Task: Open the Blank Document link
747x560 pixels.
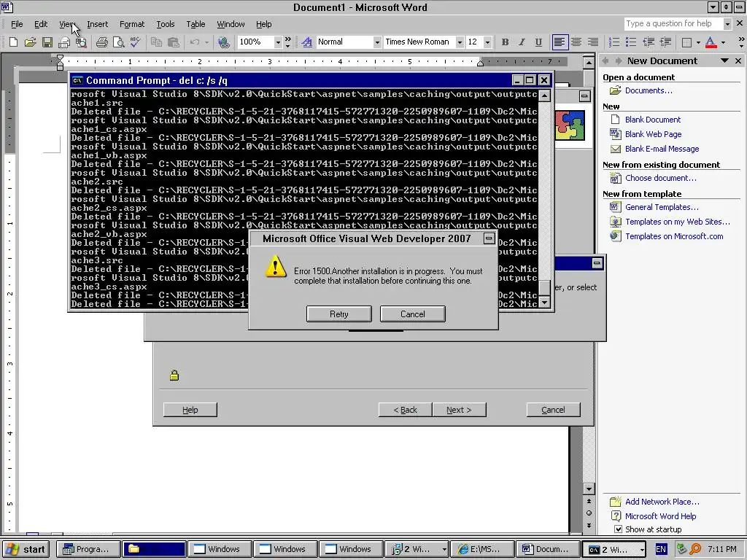Action: pyautogui.click(x=653, y=120)
